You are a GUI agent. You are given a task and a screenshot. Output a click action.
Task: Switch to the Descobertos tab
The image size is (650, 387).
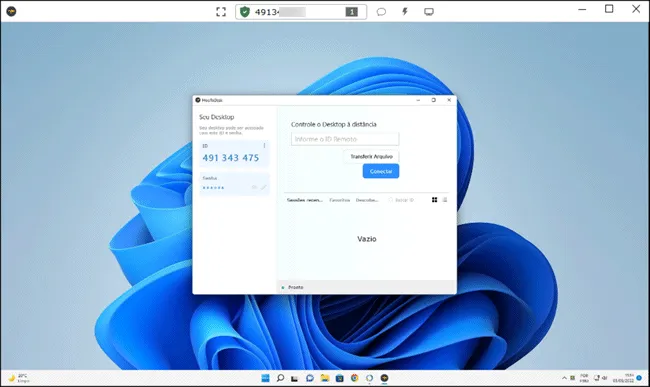[367, 200]
